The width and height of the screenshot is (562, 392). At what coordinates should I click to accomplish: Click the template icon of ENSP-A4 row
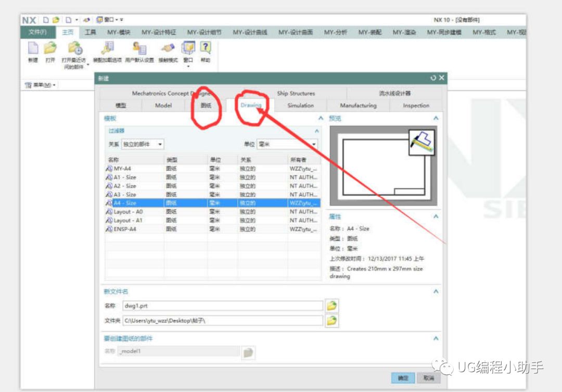pos(109,229)
